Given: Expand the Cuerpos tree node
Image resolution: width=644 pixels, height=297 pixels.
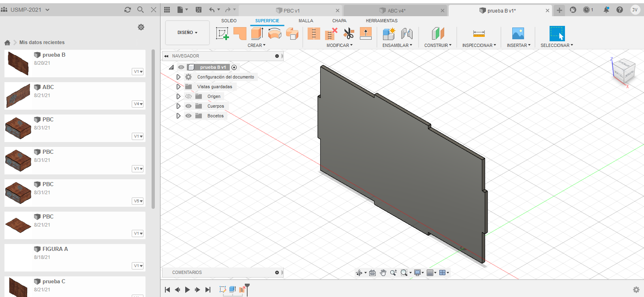Looking at the screenshot, I should pyautogui.click(x=178, y=106).
